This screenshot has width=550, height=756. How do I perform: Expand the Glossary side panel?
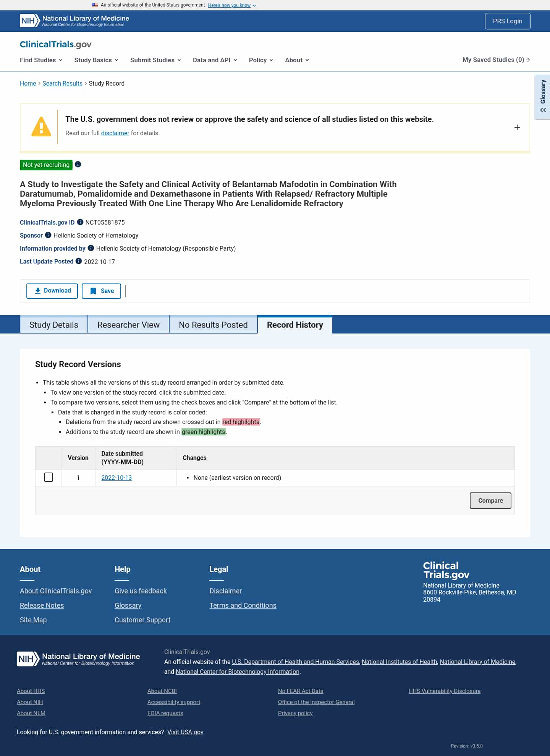[543, 97]
